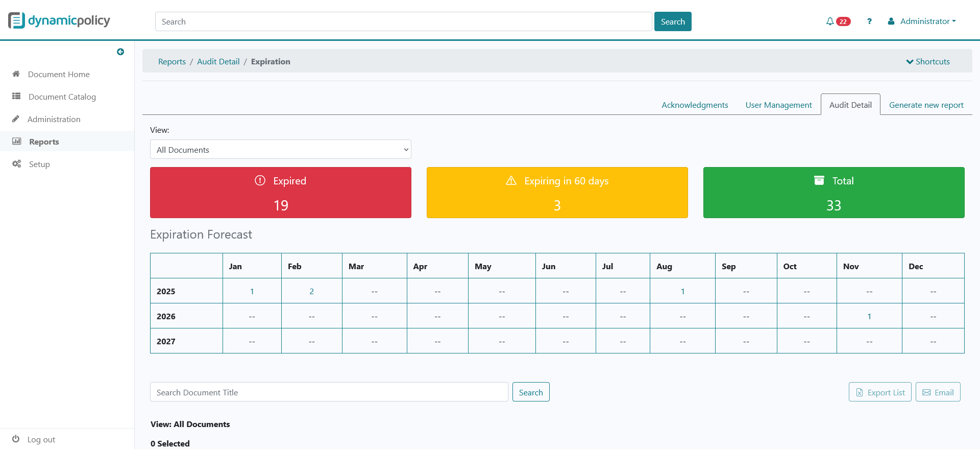
Task: Click the green Total 33 card
Action: click(x=834, y=193)
